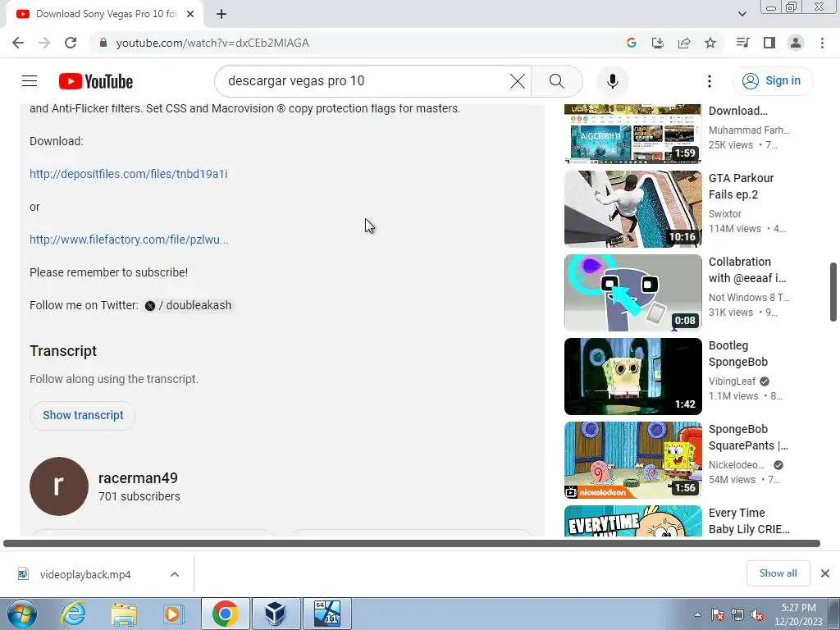This screenshot has height=630, width=840.
Task: Click the install app icon in address bar
Action: pos(658,43)
